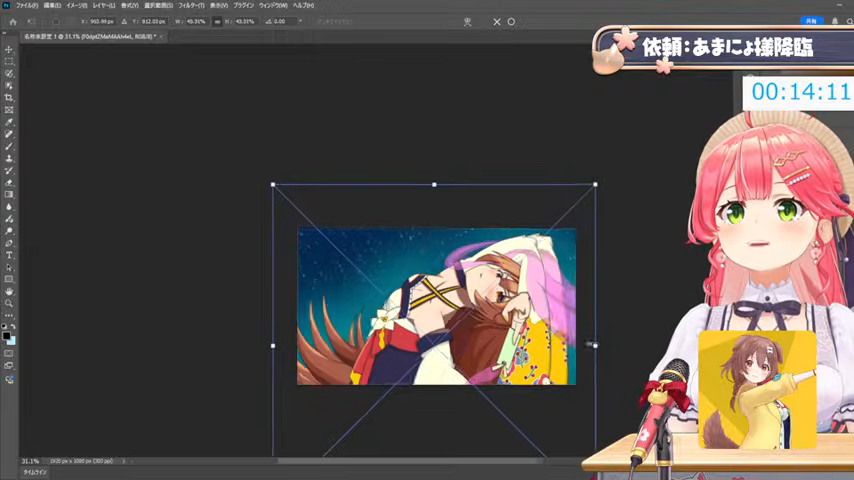Open the 選択範囲 menu

coord(158,5)
